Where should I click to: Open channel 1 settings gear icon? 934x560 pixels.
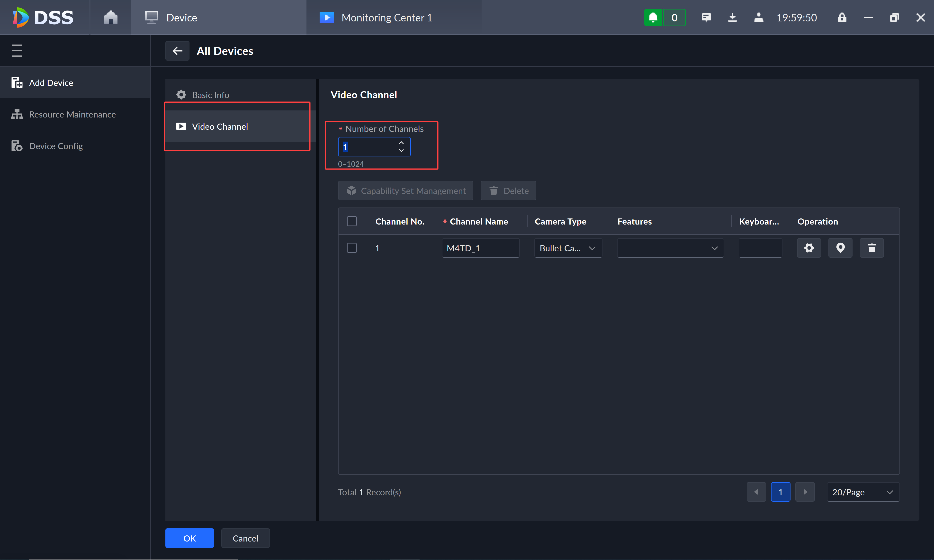click(809, 248)
